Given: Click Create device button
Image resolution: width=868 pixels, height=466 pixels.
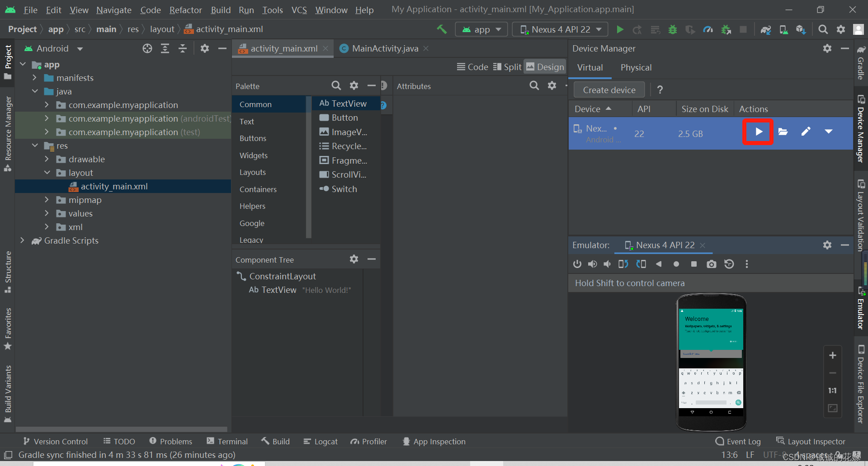Looking at the screenshot, I should [x=609, y=90].
